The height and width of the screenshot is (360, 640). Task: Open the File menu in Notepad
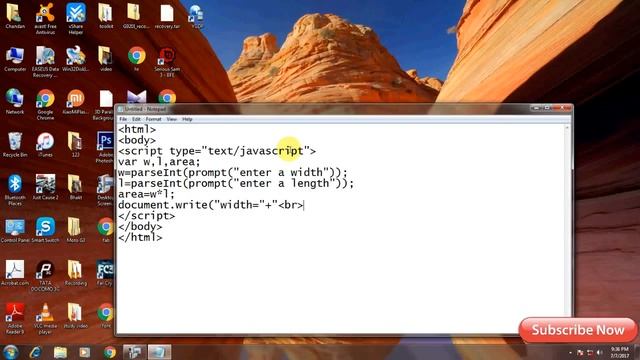[x=123, y=119]
